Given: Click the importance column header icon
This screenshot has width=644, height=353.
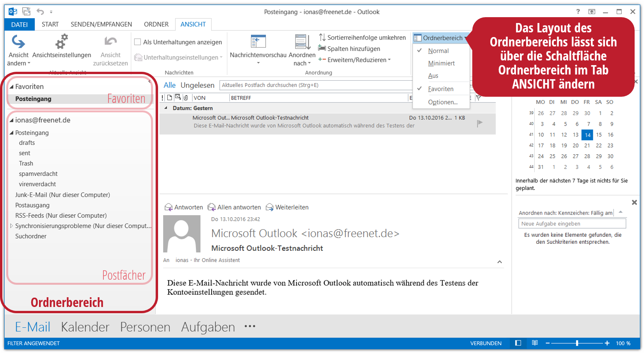Looking at the screenshot, I should [163, 98].
